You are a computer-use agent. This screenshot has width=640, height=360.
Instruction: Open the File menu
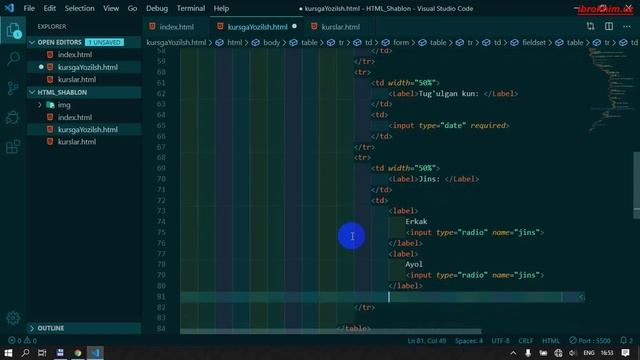point(29,8)
